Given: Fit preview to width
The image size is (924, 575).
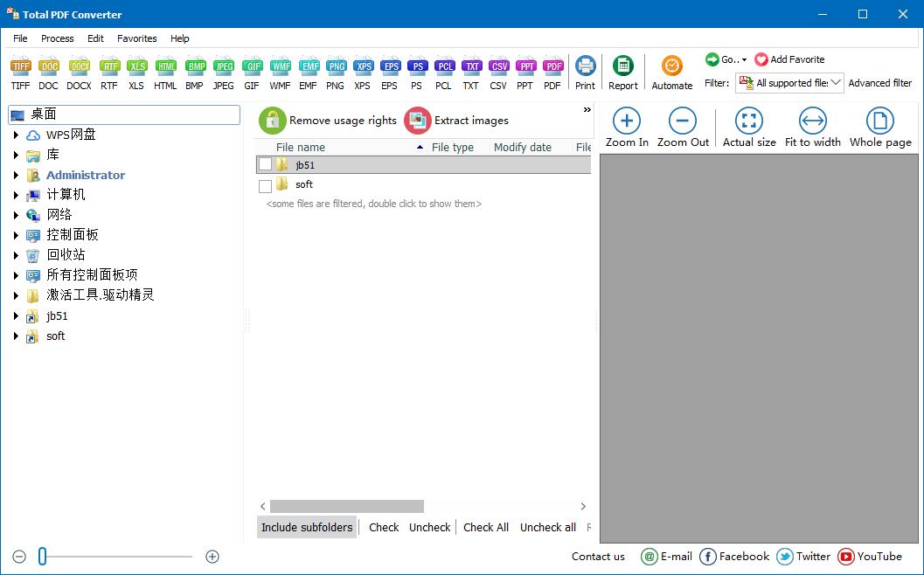Looking at the screenshot, I should [x=813, y=128].
